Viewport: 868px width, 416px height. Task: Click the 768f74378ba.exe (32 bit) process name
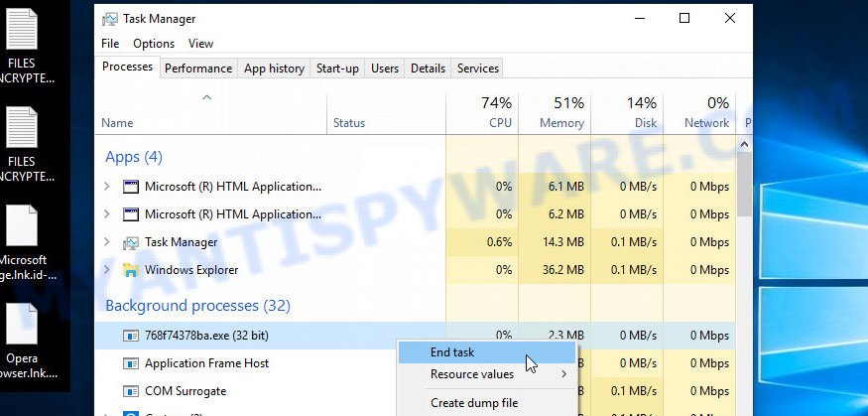pyautogui.click(x=206, y=336)
